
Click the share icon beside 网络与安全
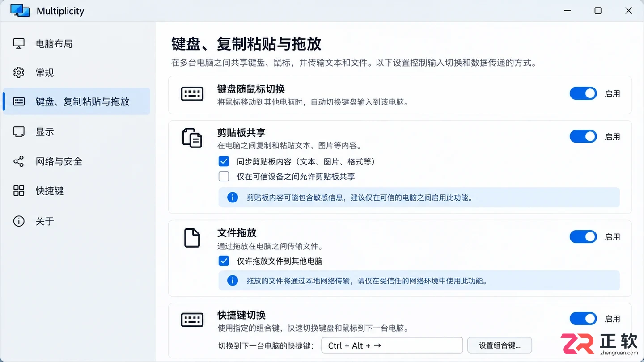tap(19, 161)
